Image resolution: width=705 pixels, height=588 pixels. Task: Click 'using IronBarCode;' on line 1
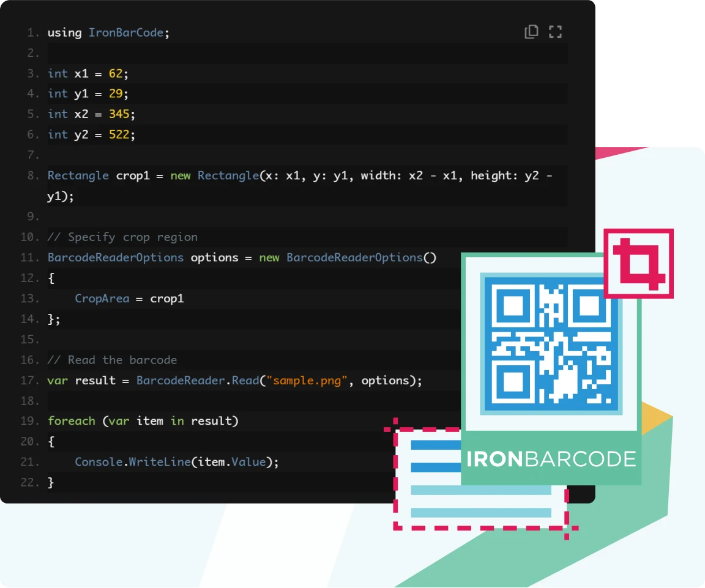[108, 33]
